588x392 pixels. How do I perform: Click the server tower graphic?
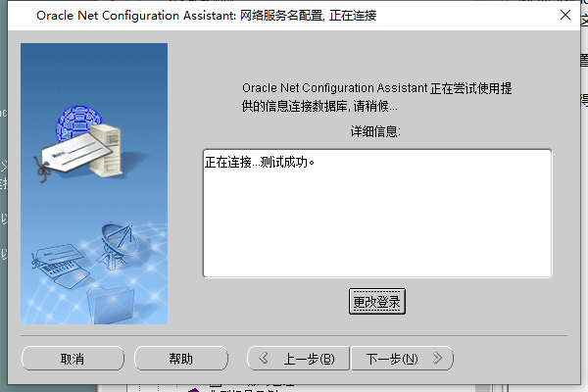click(x=106, y=150)
